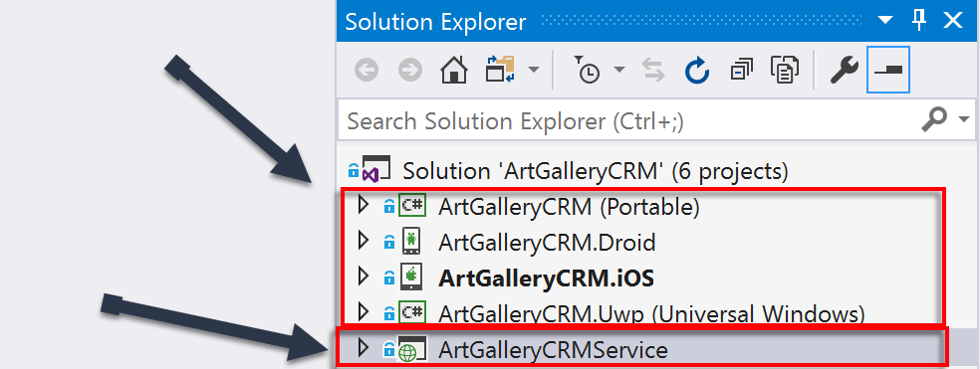
Task: Toggle the Preview Selected Items button
Action: click(888, 70)
